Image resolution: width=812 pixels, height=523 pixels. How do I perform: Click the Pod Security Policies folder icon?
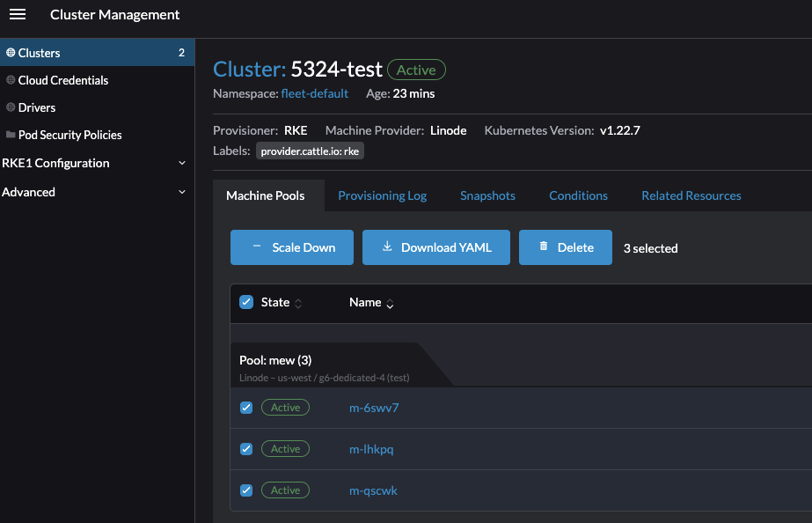[11, 135]
